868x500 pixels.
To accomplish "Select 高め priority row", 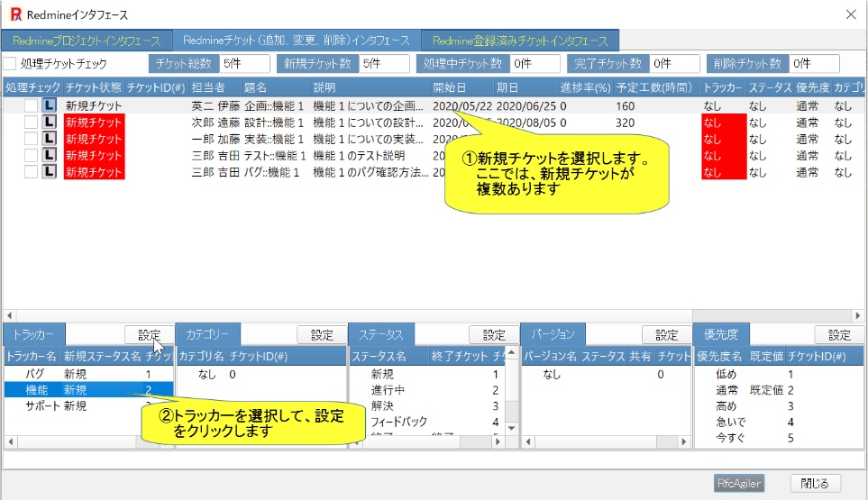I will click(779, 406).
